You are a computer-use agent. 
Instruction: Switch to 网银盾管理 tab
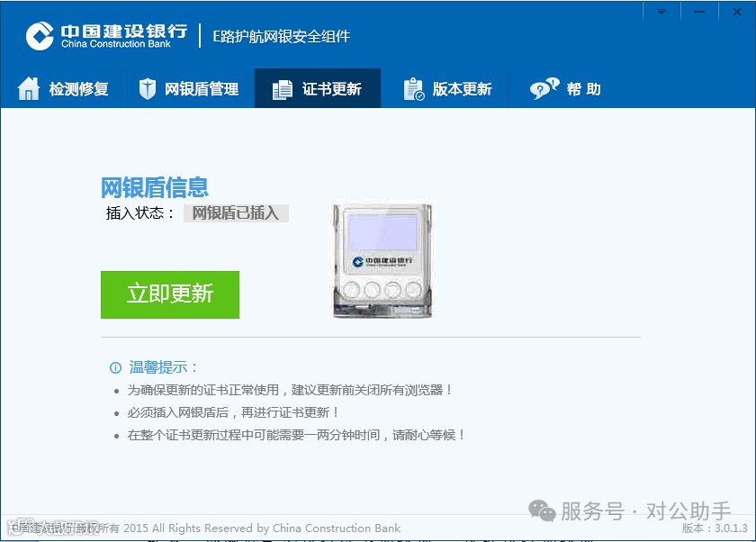click(x=191, y=89)
